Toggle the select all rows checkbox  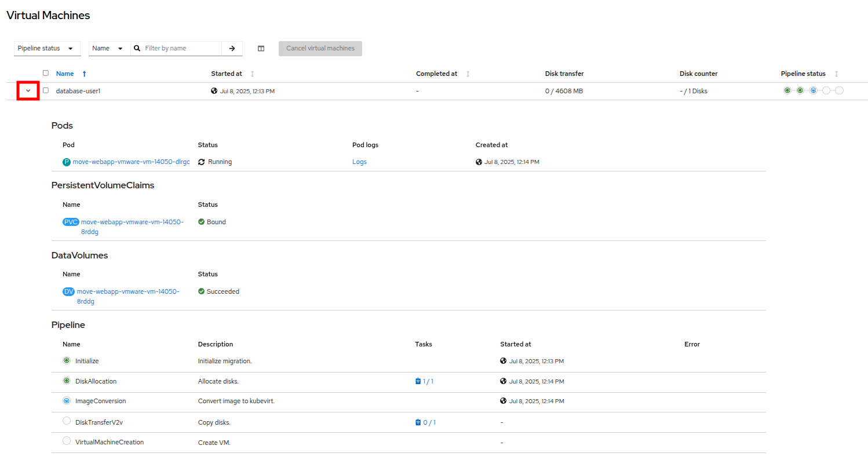pyautogui.click(x=46, y=73)
